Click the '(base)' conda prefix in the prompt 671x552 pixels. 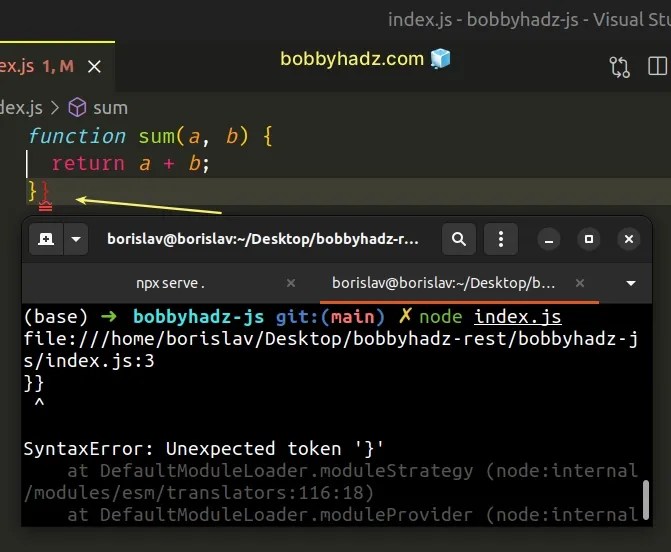pyautogui.click(x=56, y=317)
